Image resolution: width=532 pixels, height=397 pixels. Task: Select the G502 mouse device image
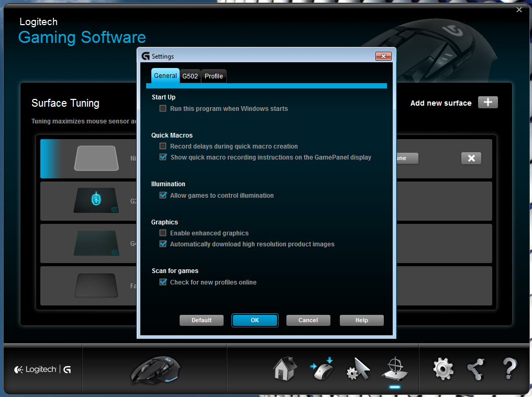156,370
